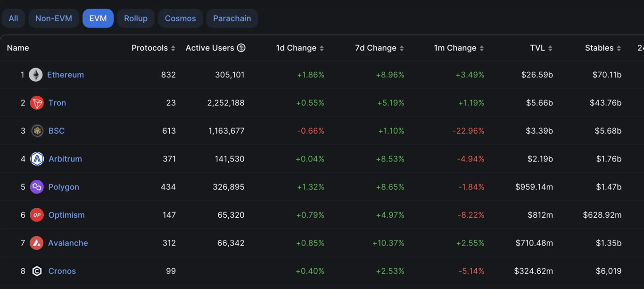Choose the Parachain filter tab

(x=232, y=18)
